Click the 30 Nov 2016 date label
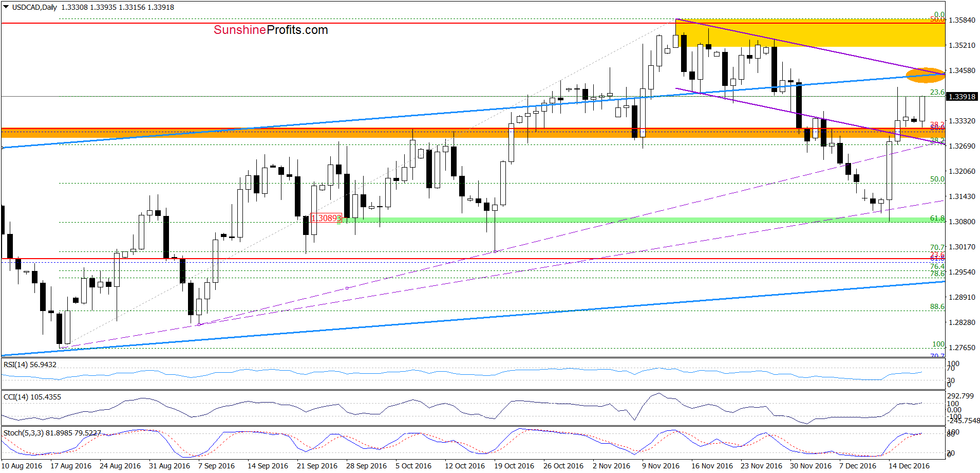 (810, 466)
